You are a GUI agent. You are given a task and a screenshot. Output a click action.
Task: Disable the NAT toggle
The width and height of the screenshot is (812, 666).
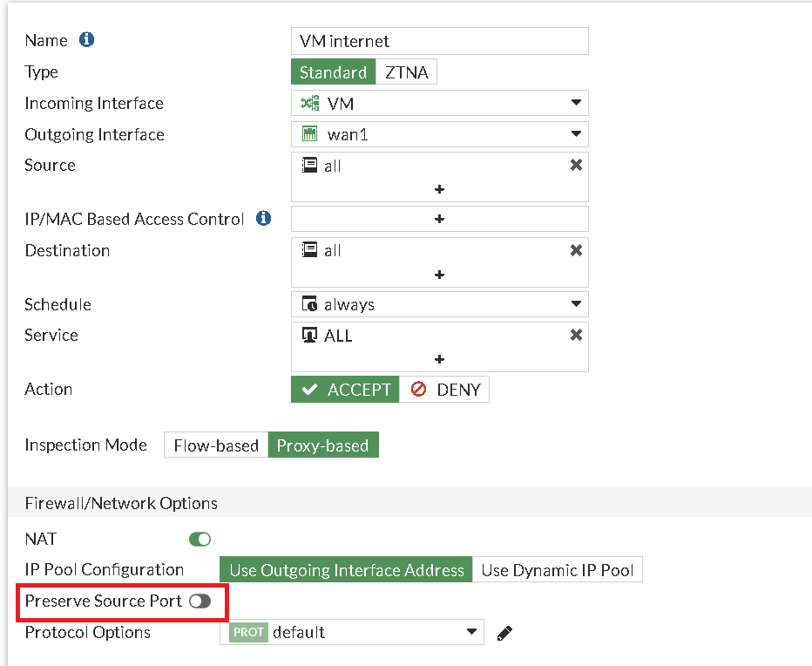[x=200, y=540]
